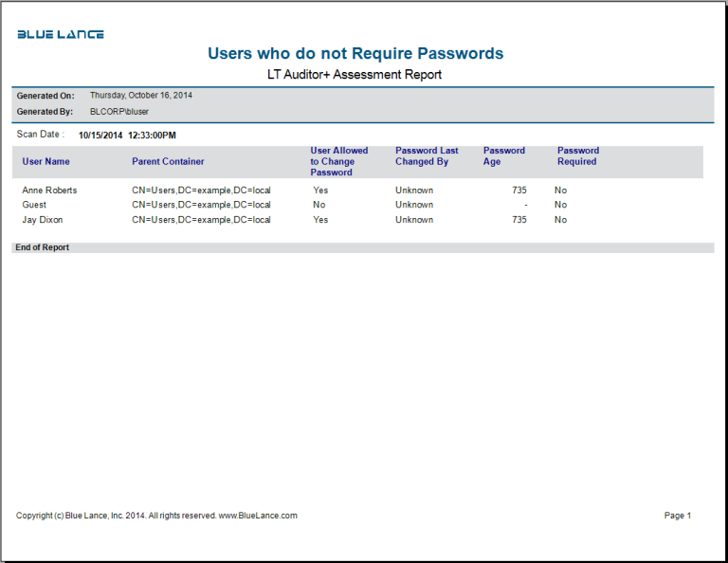Select the LT Auditor+ Assessment Report subtitle
Screen dimensions: 728x563
pos(355,74)
